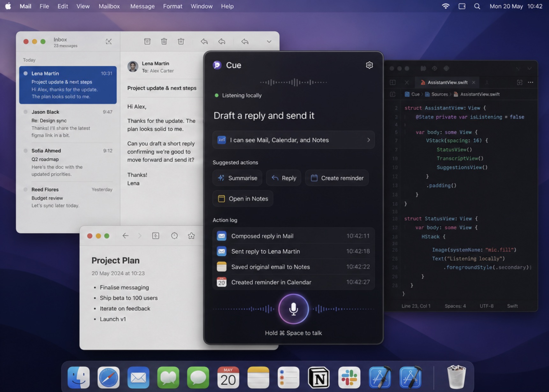The height and width of the screenshot is (392, 549).
Task: Toggle unread dot on Jason Black email
Action: (26, 112)
